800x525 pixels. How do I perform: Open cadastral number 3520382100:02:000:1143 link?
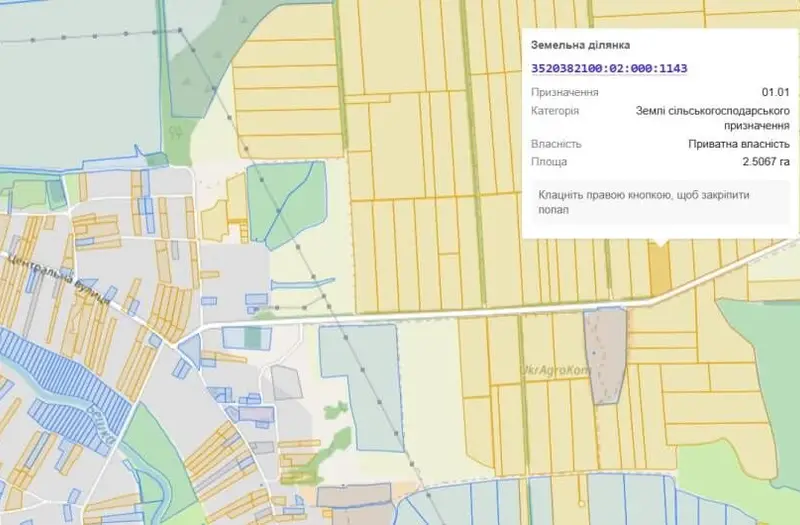[x=609, y=68]
